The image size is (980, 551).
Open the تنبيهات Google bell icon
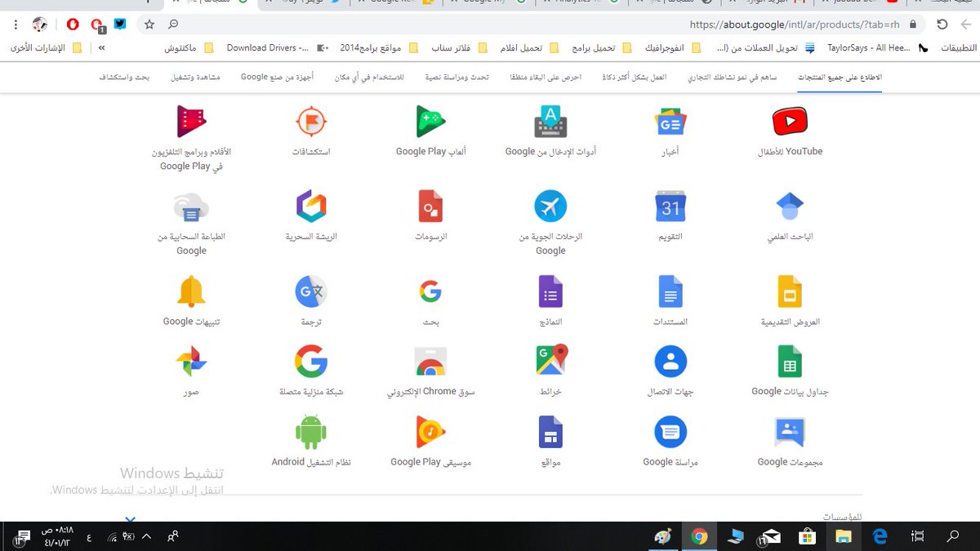click(191, 291)
